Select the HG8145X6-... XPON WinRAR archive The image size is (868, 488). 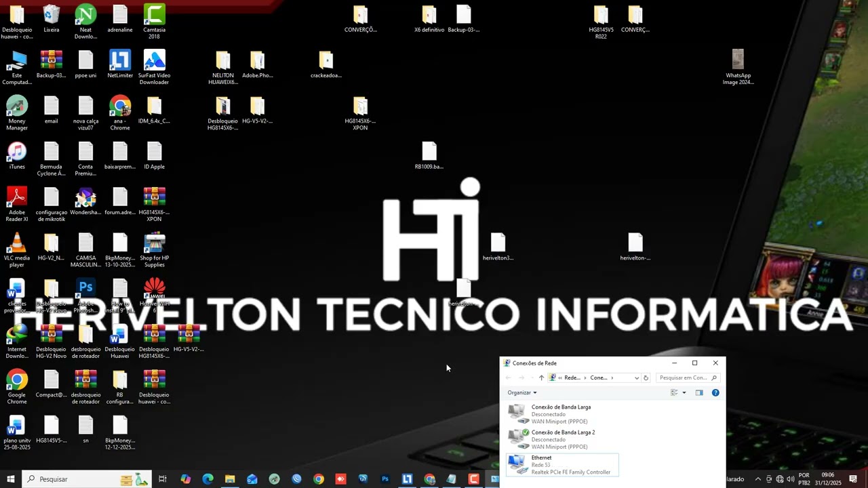(x=154, y=204)
